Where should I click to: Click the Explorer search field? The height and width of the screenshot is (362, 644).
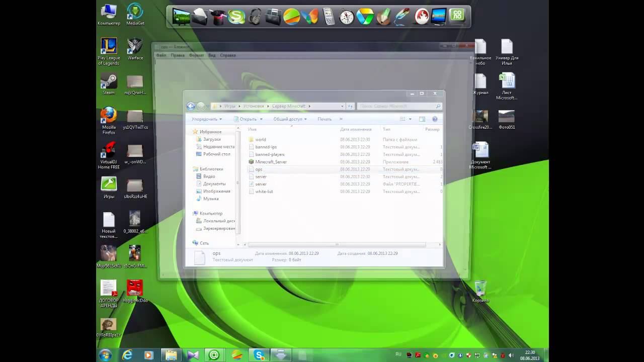pos(399,106)
